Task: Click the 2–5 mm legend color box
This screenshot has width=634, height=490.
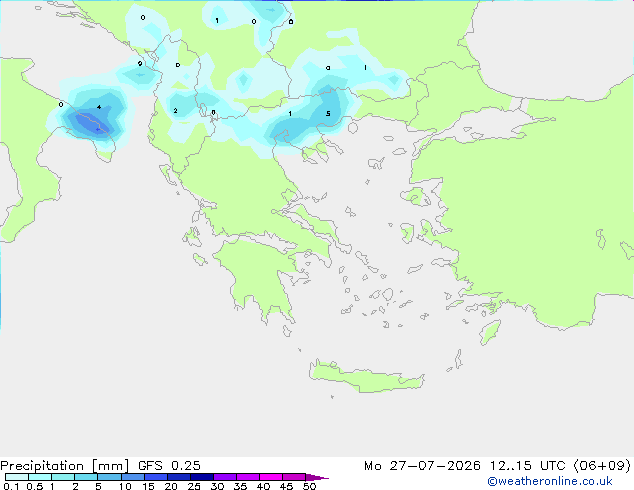Action: click(x=86, y=477)
